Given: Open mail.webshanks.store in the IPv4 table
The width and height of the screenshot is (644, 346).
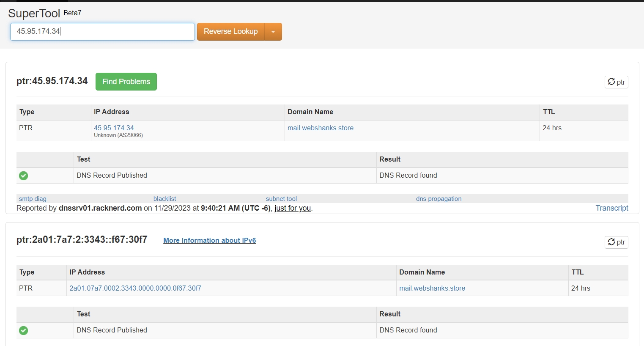Looking at the screenshot, I should coord(320,128).
